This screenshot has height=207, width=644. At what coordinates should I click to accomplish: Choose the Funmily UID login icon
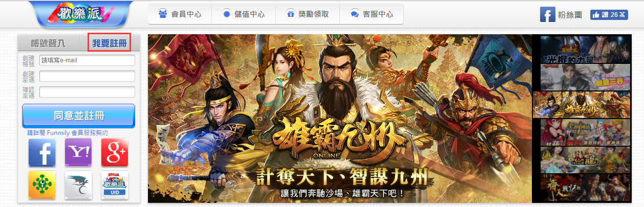tap(115, 185)
